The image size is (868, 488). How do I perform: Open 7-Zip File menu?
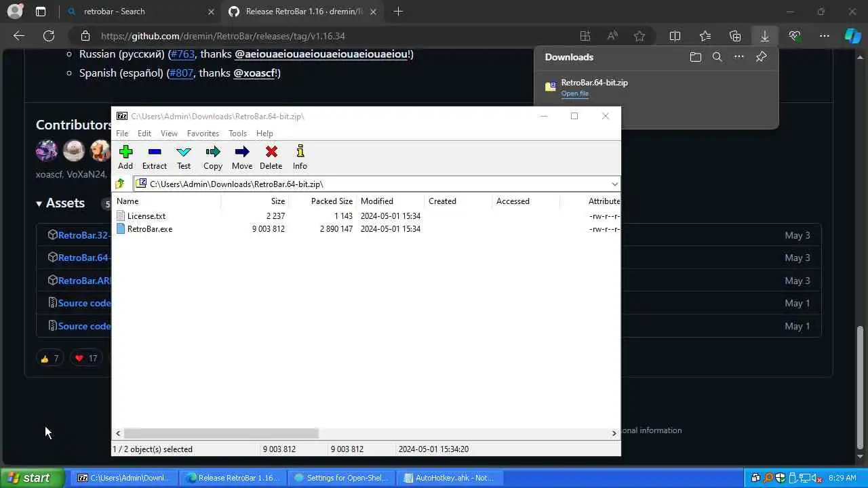tap(122, 134)
